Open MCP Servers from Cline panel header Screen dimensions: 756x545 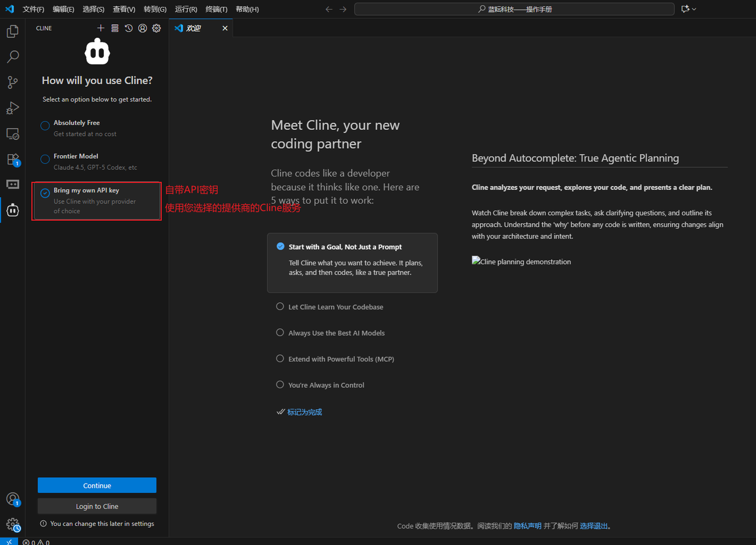(x=115, y=28)
